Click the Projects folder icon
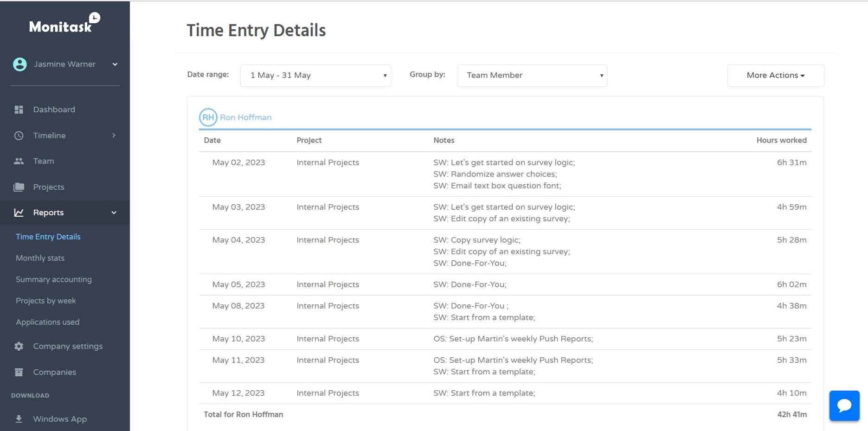Viewport: 868px width, 431px height. click(x=19, y=187)
